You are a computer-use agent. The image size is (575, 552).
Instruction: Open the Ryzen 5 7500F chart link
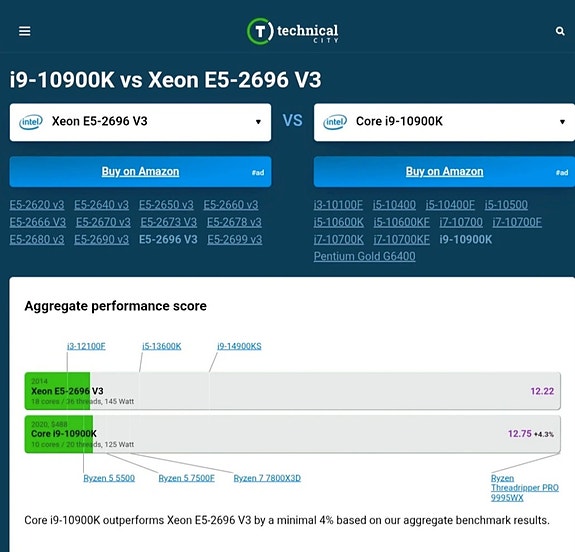186,478
